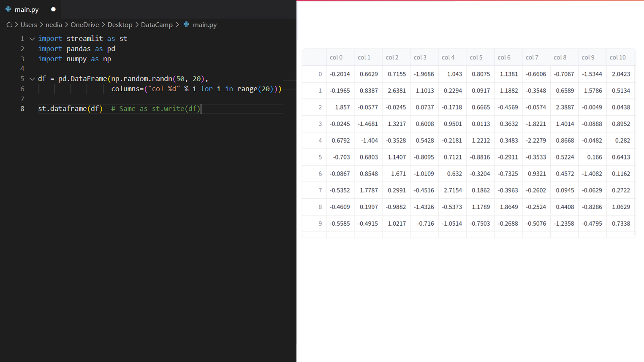Place cursor on line 8 st.dataframe call
This screenshot has height=362, width=644.
(x=70, y=109)
